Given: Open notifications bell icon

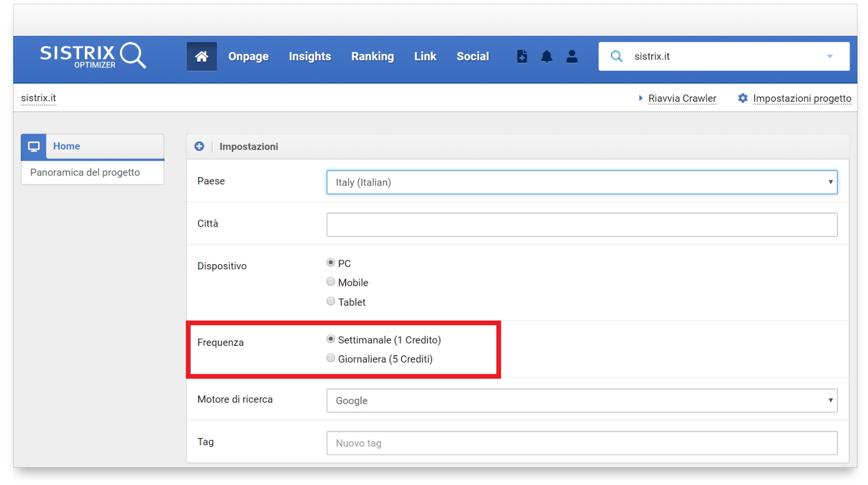Looking at the screenshot, I should (x=547, y=56).
